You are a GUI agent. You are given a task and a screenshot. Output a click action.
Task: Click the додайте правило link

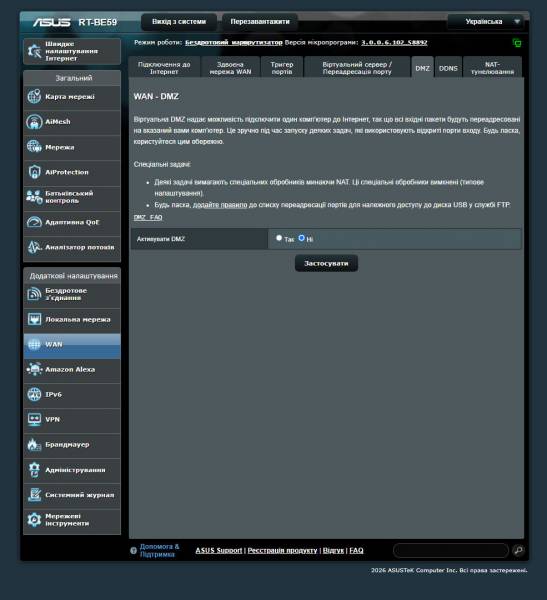tap(220, 205)
